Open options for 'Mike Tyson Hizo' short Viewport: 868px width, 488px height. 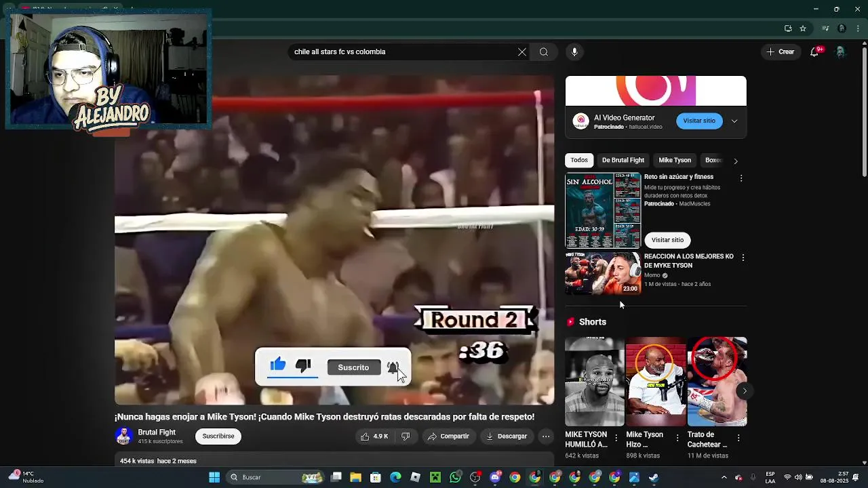677,439
